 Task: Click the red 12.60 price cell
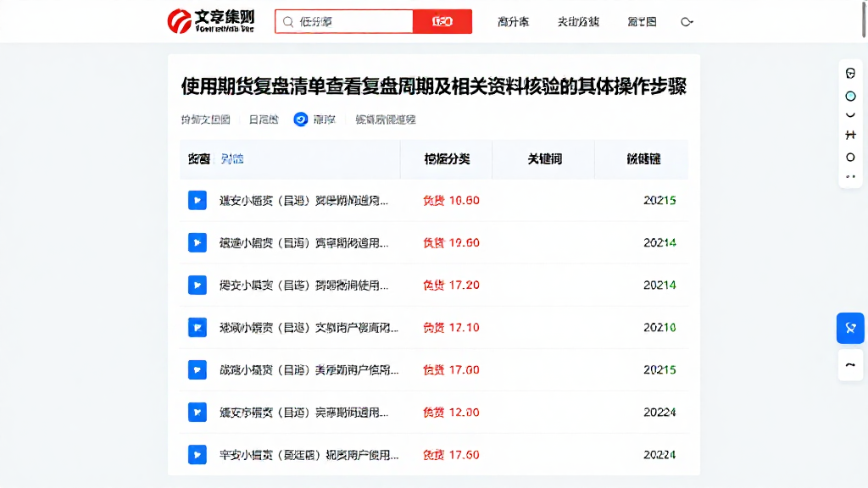(451, 243)
